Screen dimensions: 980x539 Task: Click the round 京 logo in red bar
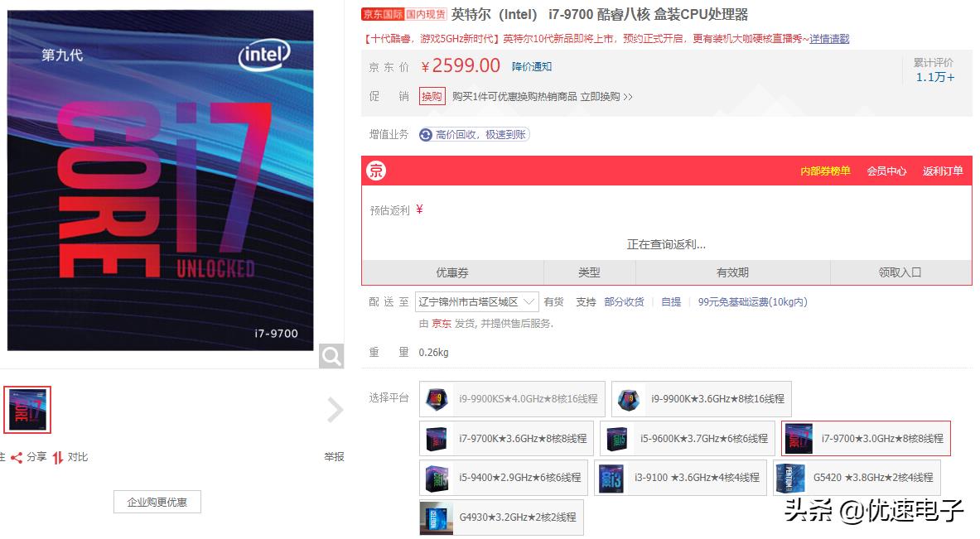pyautogui.click(x=376, y=171)
